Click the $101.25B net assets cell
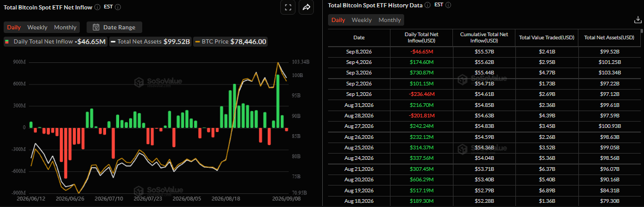 pyautogui.click(x=609, y=62)
